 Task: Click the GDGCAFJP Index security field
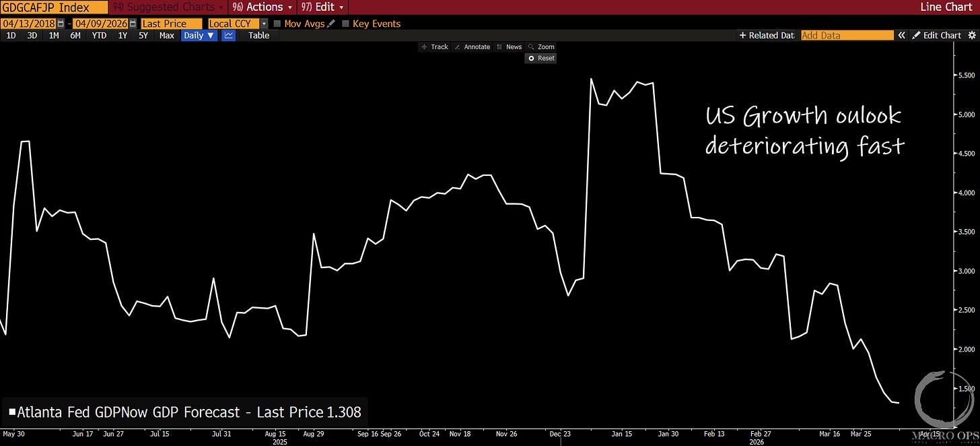[x=54, y=7]
